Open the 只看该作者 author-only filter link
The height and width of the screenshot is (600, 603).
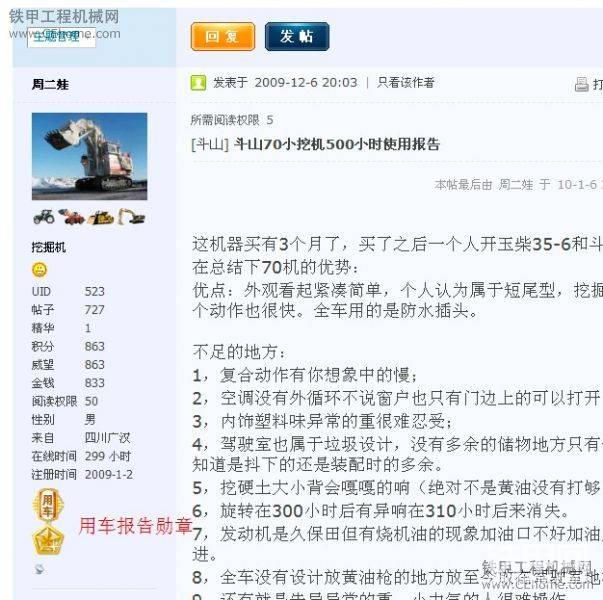pos(406,83)
